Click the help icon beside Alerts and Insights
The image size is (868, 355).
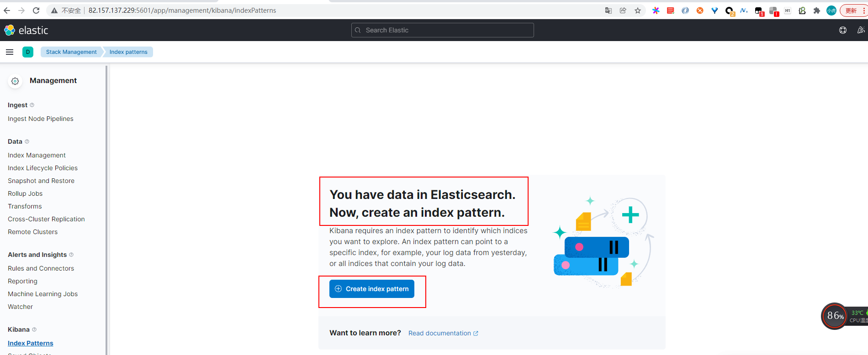click(x=71, y=255)
